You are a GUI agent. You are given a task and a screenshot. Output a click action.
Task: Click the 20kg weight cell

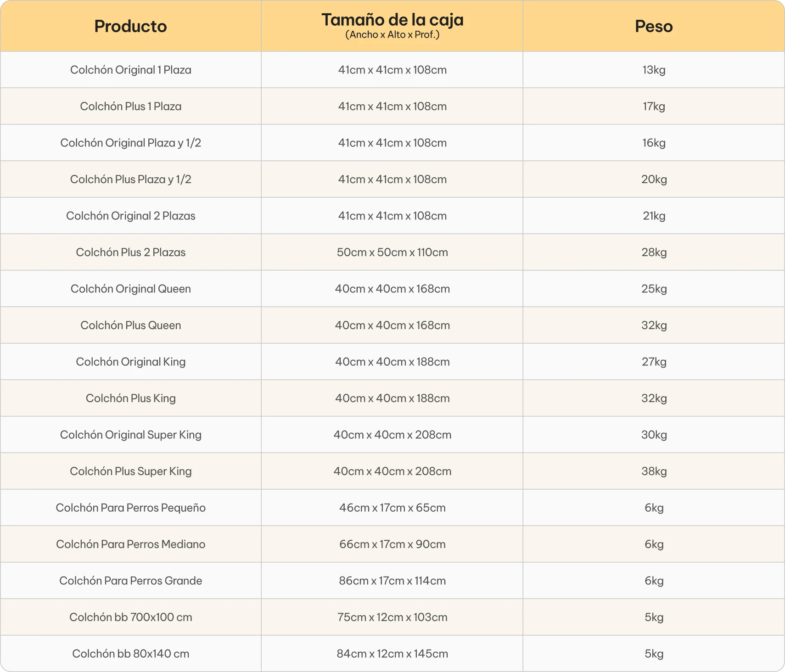(654, 179)
